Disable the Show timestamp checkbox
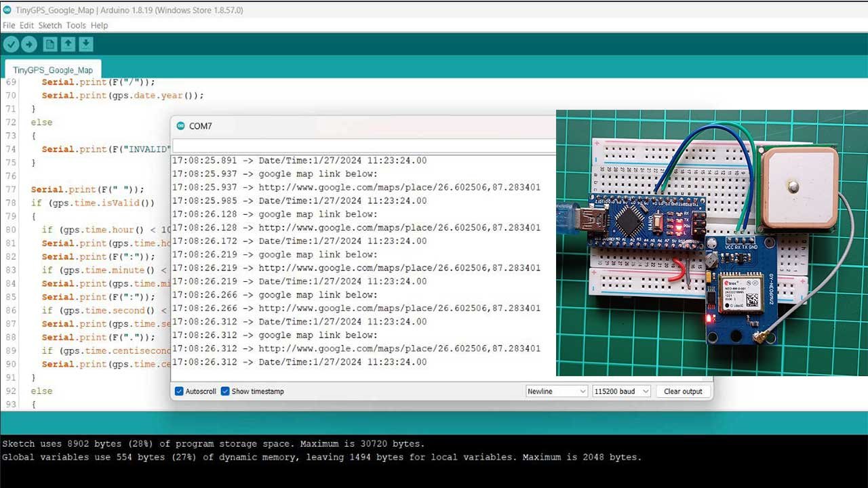 click(x=225, y=391)
